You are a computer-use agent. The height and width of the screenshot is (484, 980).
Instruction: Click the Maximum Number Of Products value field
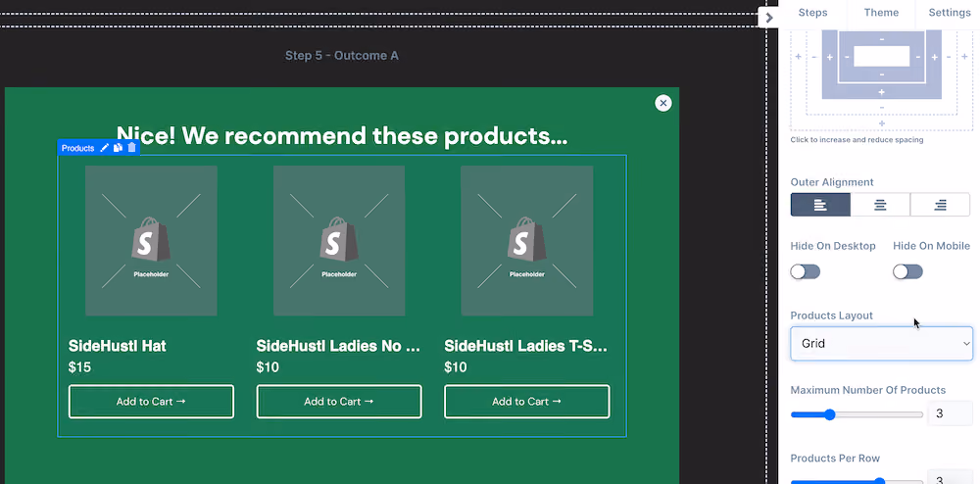[x=950, y=413]
